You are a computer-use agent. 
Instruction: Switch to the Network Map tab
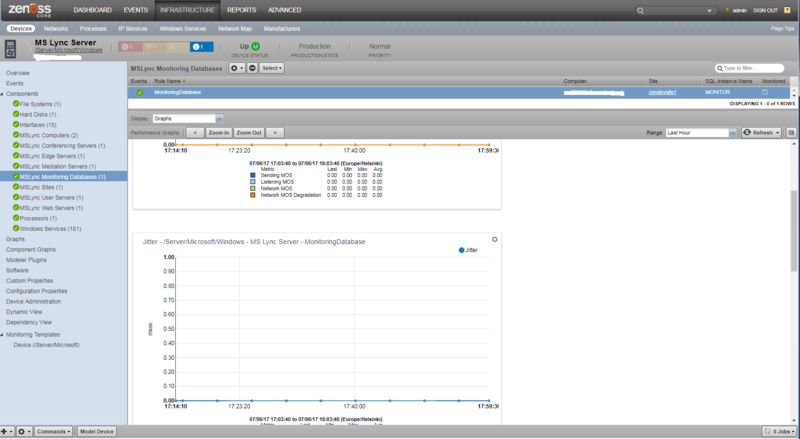(235, 29)
